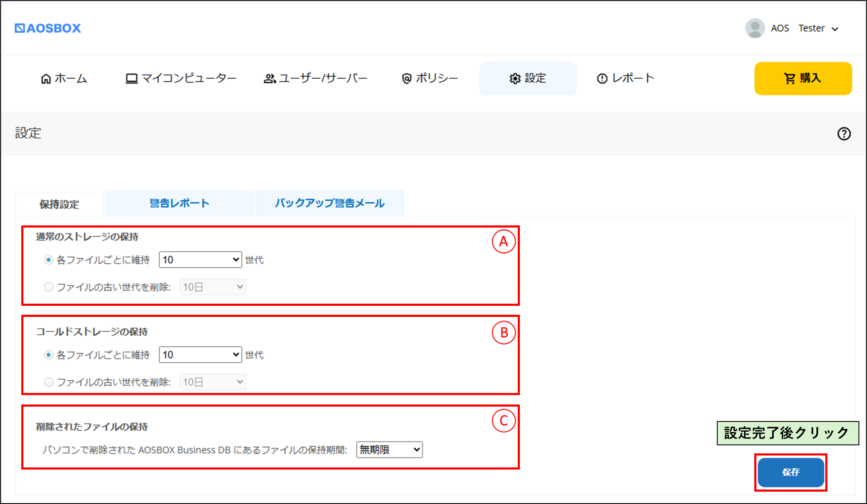The width and height of the screenshot is (867, 504).
Task: Click the 通常のストレージの保持 heading
Action: tap(87, 237)
